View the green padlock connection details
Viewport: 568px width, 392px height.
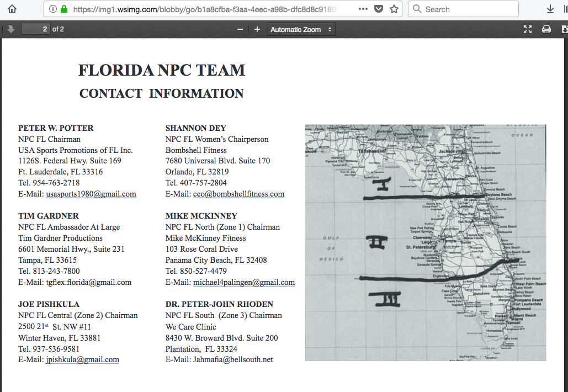coord(64,9)
